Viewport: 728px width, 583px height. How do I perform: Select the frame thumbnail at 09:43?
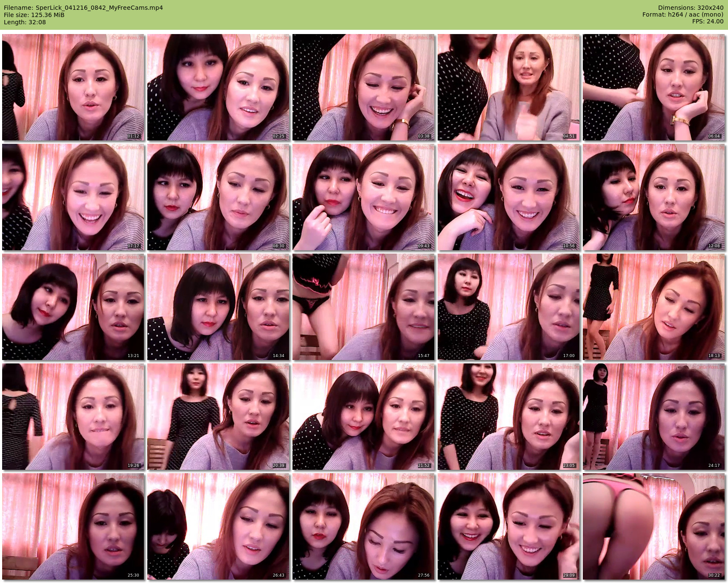364,197
